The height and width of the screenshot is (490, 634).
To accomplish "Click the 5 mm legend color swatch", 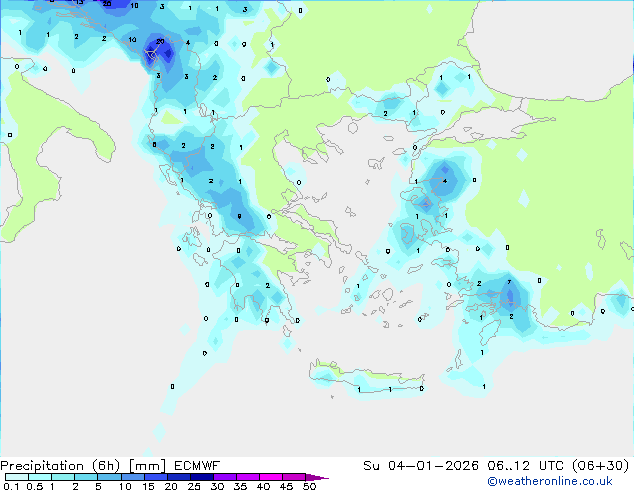I will 110,477.
